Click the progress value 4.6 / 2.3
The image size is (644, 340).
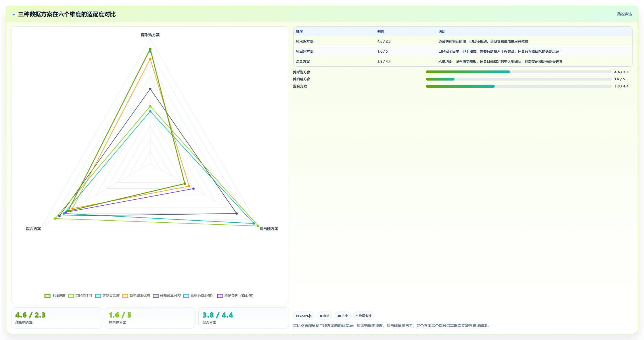tap(621, 72)
